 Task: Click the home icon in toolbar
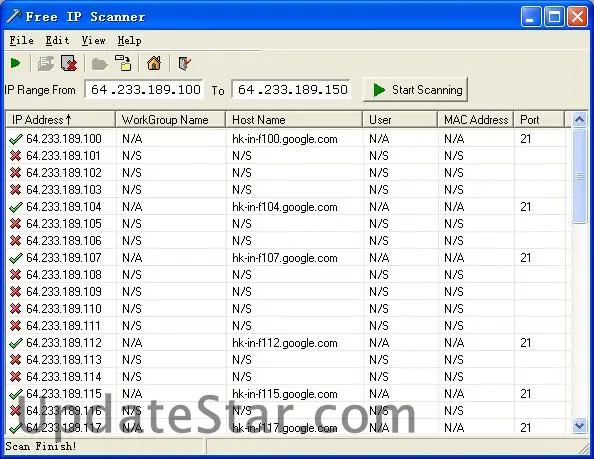[x=154, y=63]
